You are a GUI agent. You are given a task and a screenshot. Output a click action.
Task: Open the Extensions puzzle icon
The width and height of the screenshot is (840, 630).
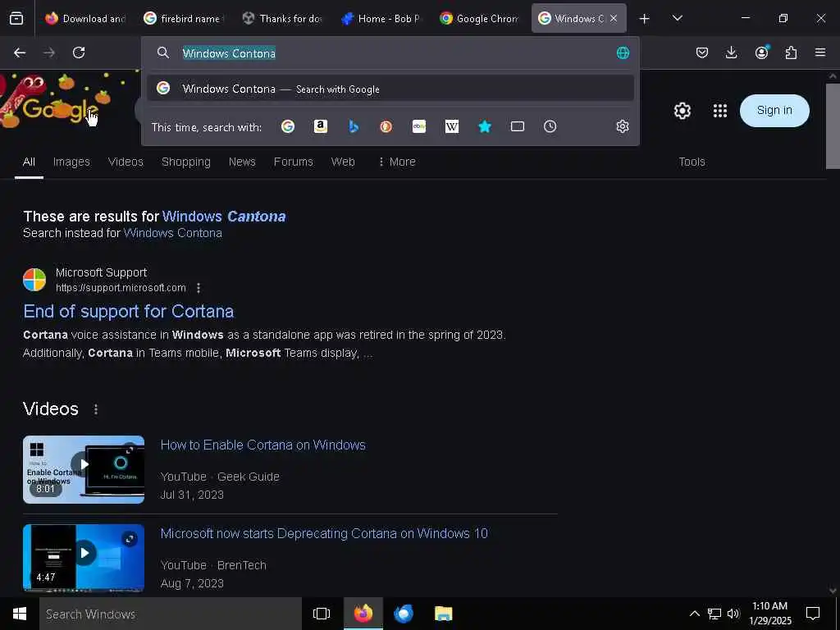(x=792, y=52)
